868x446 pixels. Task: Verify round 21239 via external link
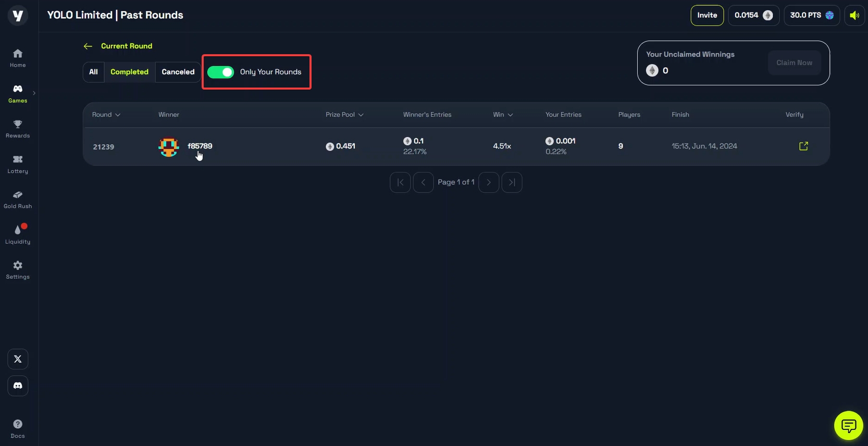coord(803,146)
